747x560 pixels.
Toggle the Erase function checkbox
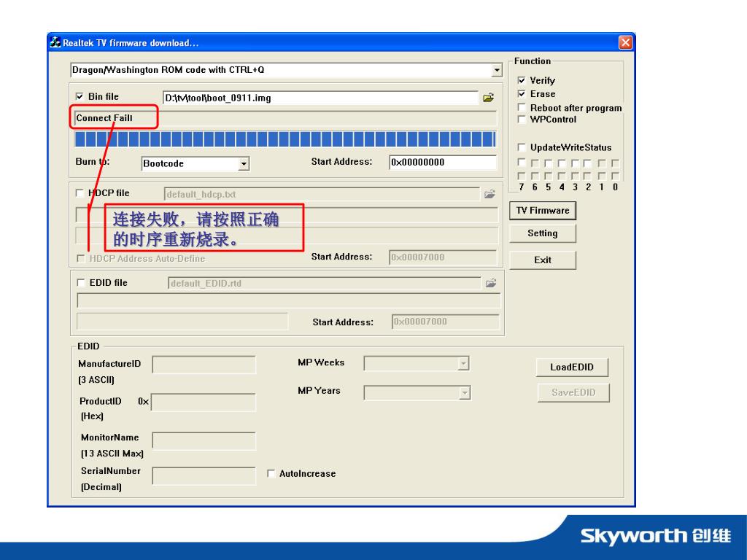tap(522, 94)
